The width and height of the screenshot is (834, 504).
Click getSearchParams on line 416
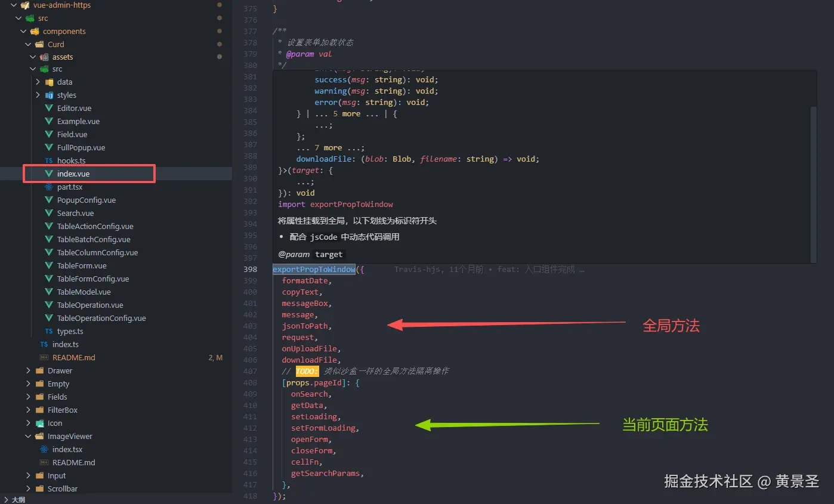[325, 474]
